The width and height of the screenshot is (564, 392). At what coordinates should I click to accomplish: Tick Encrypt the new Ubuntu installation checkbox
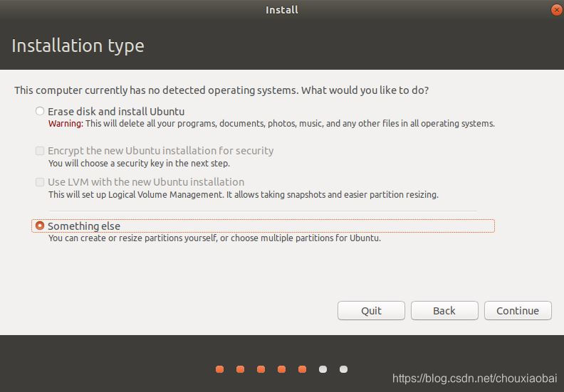pos(40,151)
